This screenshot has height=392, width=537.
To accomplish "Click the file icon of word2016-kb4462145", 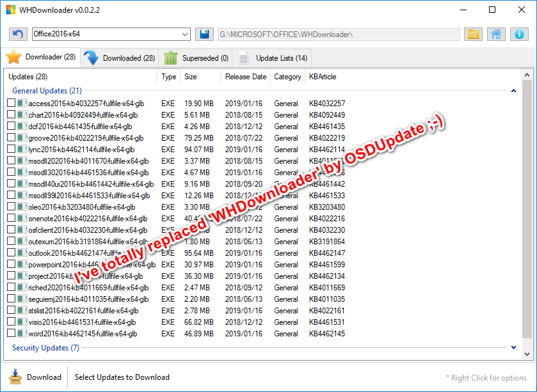I will (22, 333).
